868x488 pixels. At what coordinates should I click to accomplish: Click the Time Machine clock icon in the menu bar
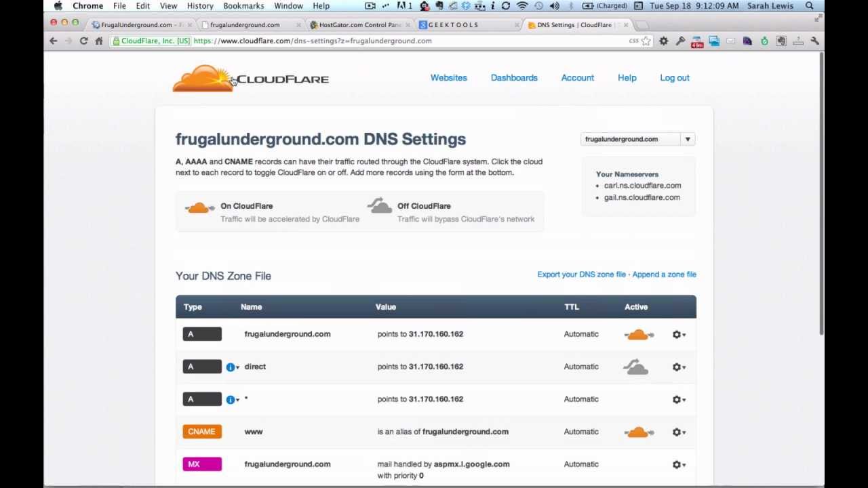pos(538,6)
